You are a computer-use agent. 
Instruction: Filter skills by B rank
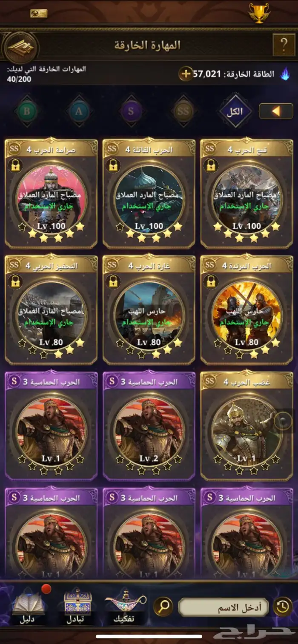(27, 111)
